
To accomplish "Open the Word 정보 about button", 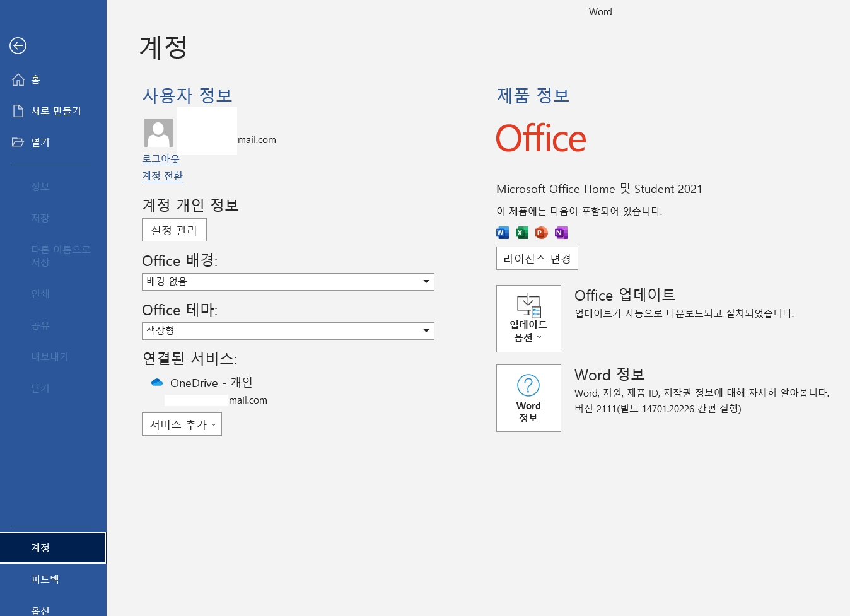I will click(x=528, y=398).
